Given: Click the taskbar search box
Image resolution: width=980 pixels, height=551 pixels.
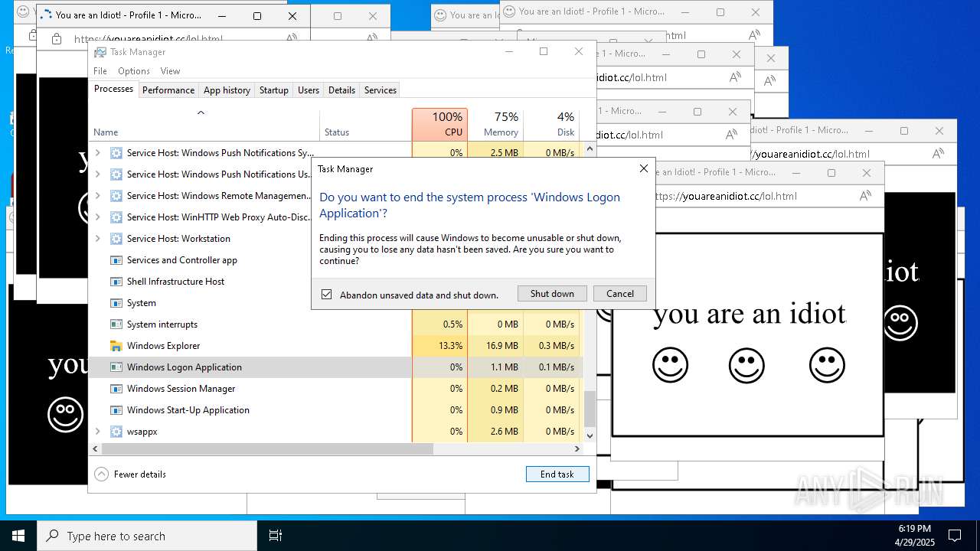Looking at the screenshot, I should [147, 536].
